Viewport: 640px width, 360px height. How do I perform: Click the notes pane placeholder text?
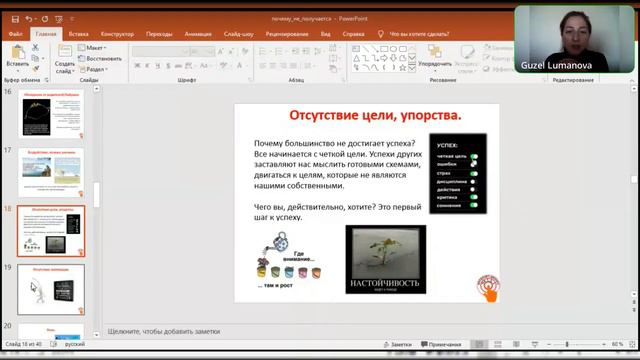point(164,331)
